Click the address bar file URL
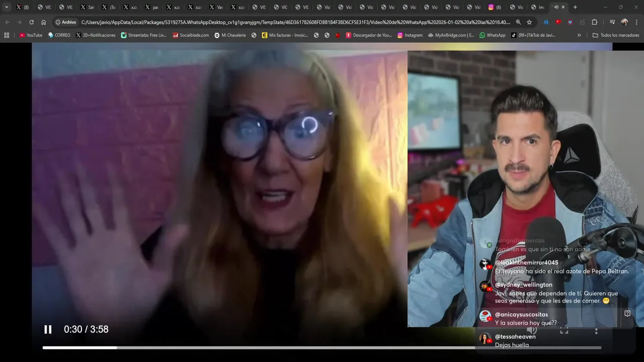This screenshot has height=362, width=644. click(296, 22)
